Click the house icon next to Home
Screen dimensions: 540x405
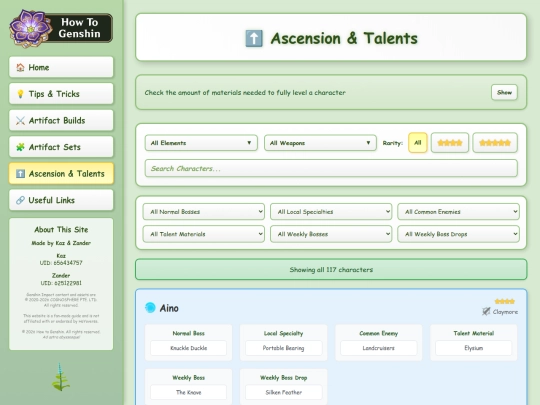coord(20,67)
